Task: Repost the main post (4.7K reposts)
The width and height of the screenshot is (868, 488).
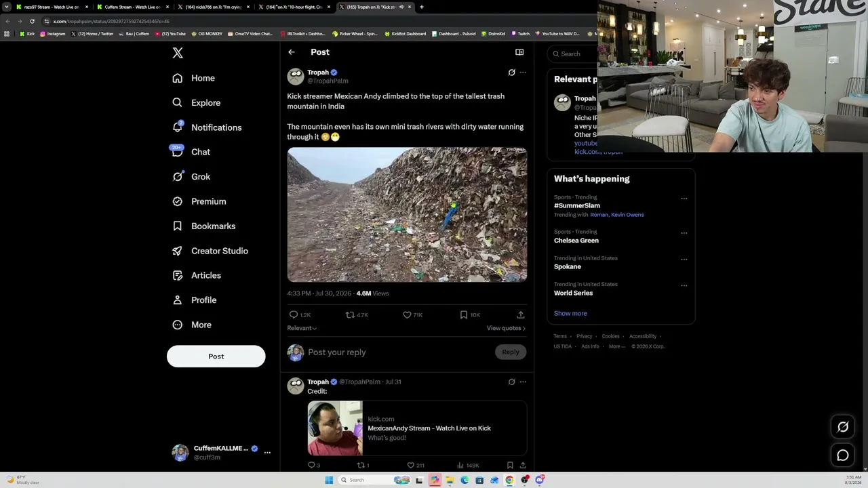Action: click(357, 315)
